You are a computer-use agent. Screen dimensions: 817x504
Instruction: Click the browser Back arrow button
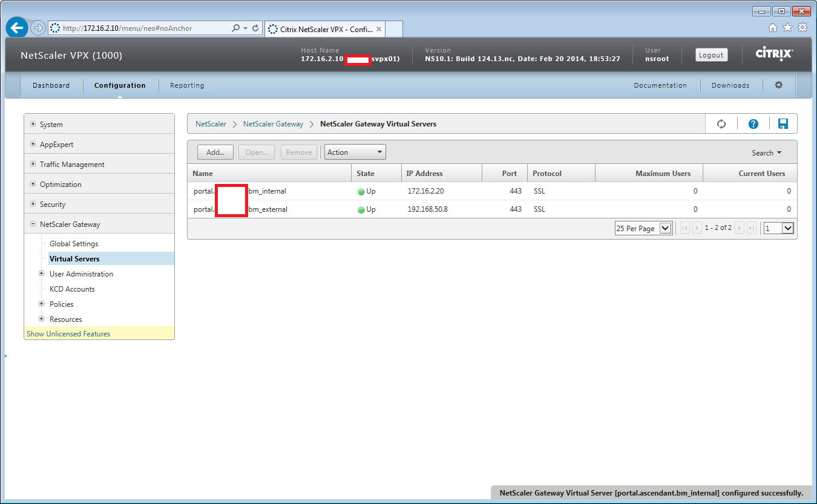[16, 28]
